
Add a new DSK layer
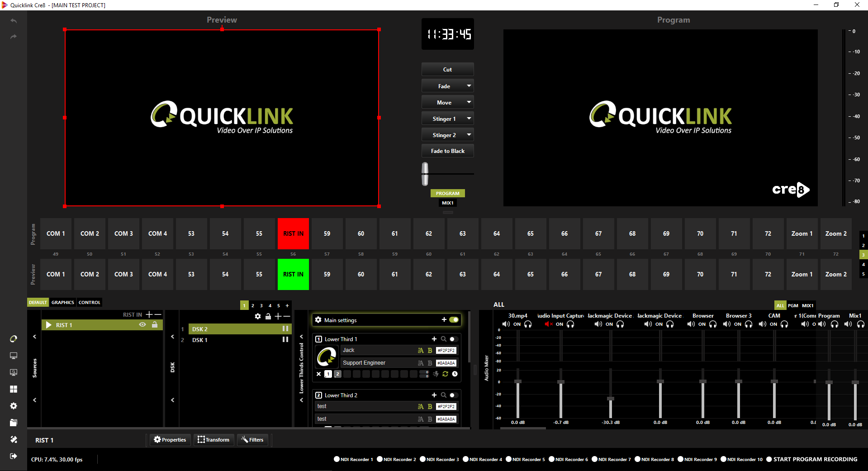[x=278, y=316]
